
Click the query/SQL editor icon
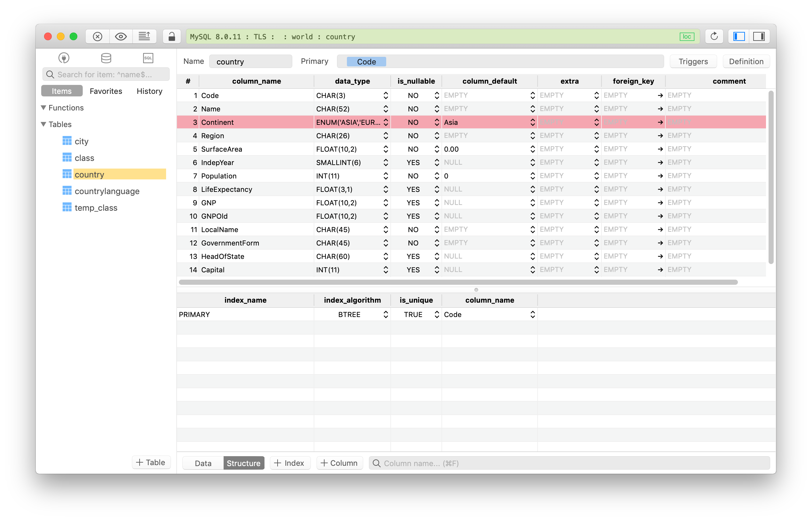147,57
